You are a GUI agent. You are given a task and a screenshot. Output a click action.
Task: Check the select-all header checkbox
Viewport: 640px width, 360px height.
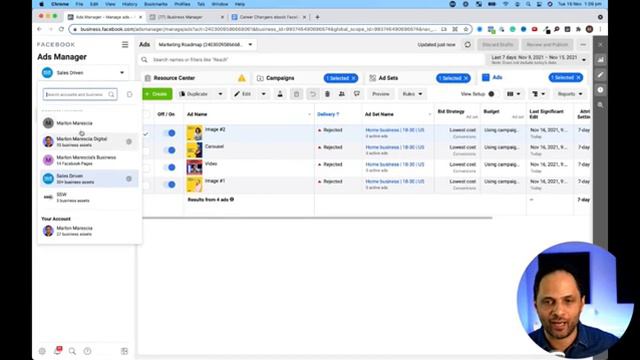146,114
